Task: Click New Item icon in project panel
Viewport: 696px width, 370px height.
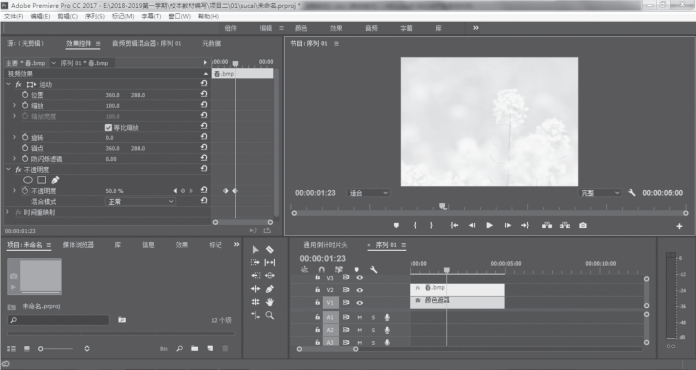Action: (x=210, y=348)
